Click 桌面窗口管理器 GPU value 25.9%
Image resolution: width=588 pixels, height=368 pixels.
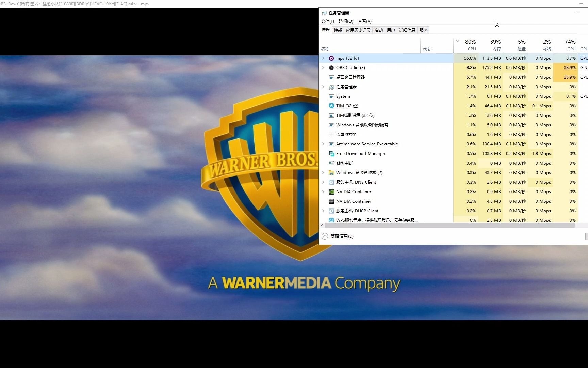click(x=569, y=77)
